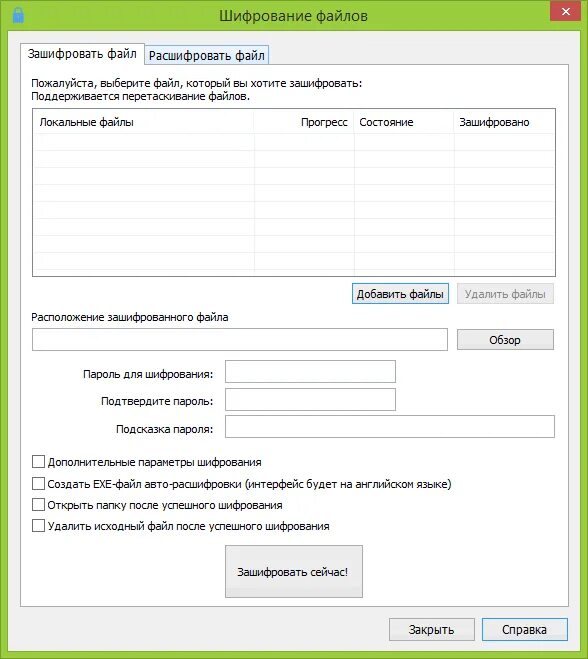
Task: Enable Дополнительные параметры шифрования checkbox
Action: (38, 461)
